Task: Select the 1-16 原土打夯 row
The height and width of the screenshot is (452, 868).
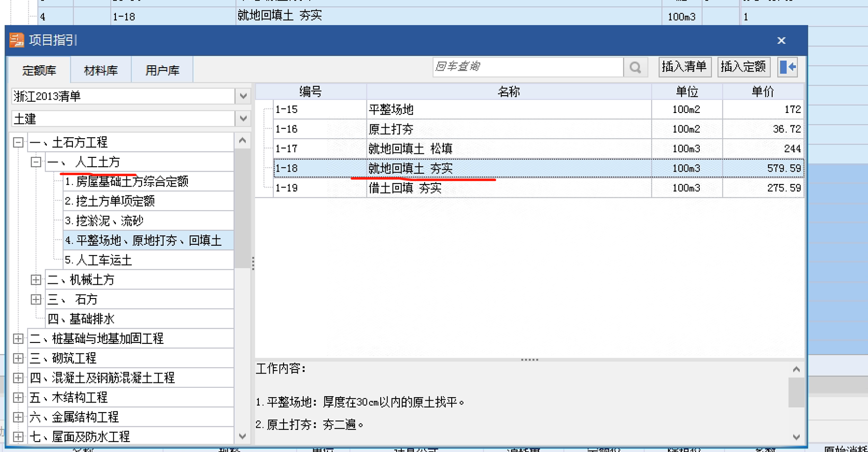Action: tap(539, 129)
